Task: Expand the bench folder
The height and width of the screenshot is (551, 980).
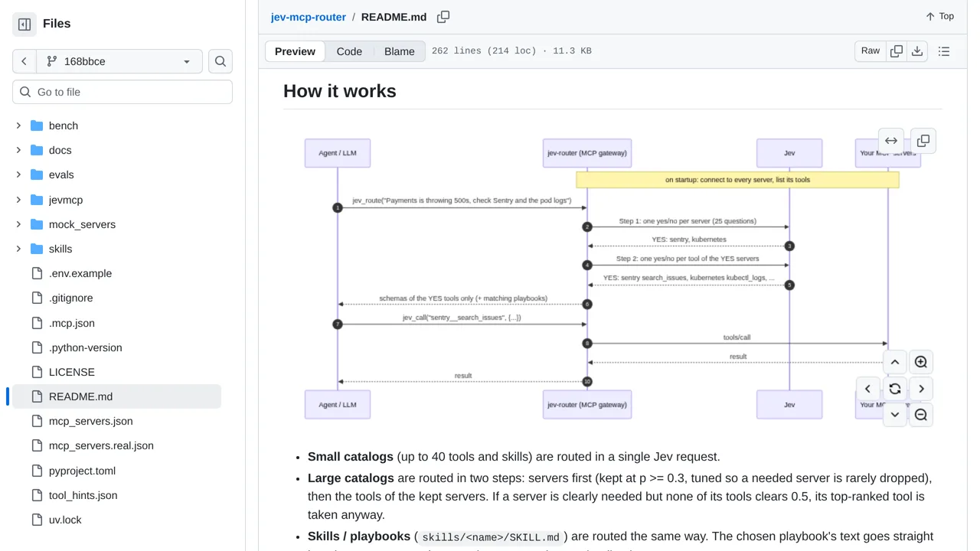Action: (18, 126)
